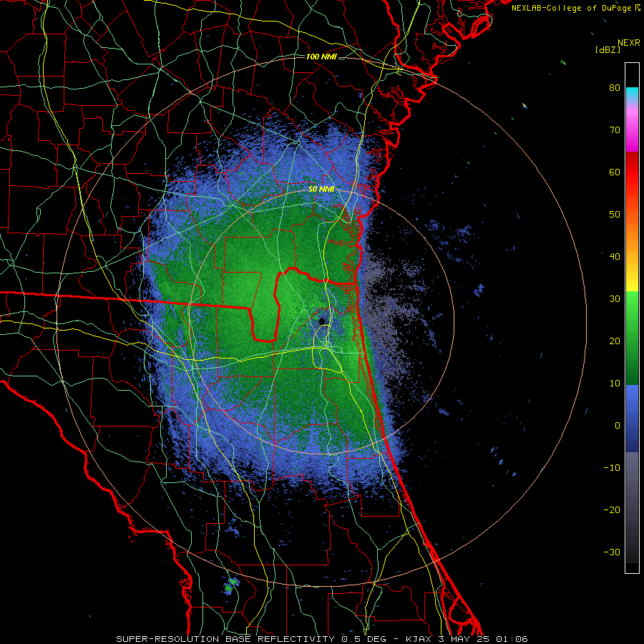Click the KJAX station identifier in the caption
644x644 pixels.
[419, 639]
